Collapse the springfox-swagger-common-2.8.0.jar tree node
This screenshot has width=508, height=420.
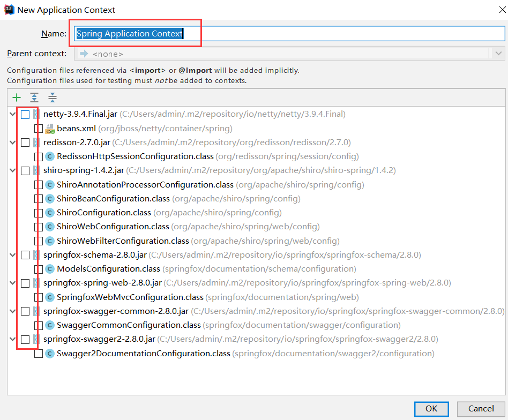point(12,311)
